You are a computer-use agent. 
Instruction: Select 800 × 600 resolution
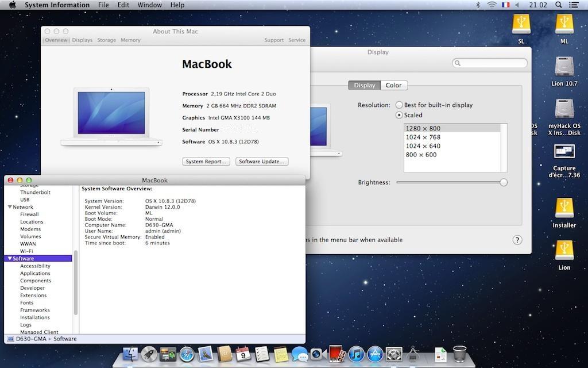[x=421, y=155]
